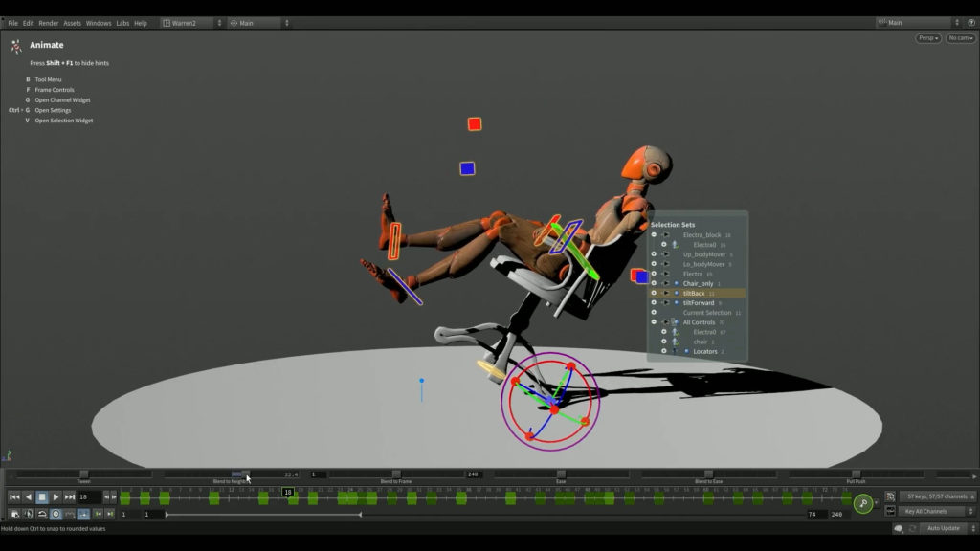Viewport: 980px width, 551px height.
Task: Toggle the blue highlight dot beside tiltForward
Action: pyautogui.click(x=676, y=301)
